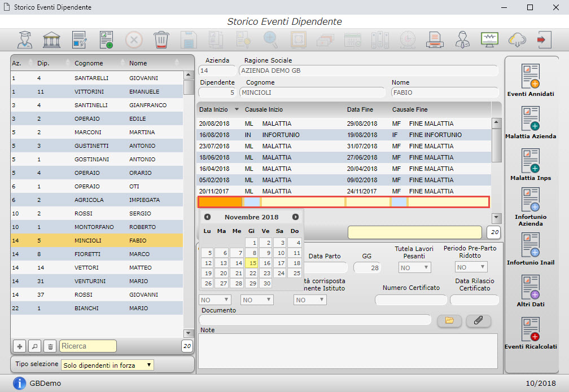Add an Infortunio Azienda event
Image resolution: width=569 pixels, height=392 pixels.
pyautogui.click(x=531, y=206)
